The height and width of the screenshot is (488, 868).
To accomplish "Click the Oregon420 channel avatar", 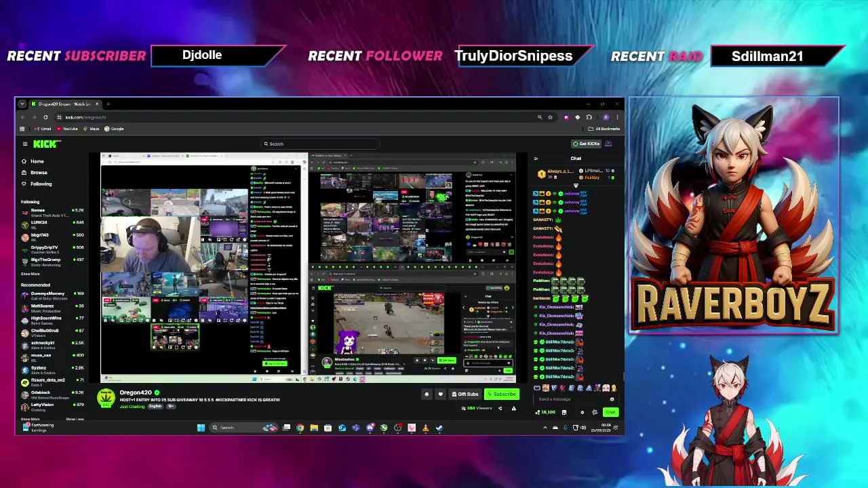I will coord(106,398).
